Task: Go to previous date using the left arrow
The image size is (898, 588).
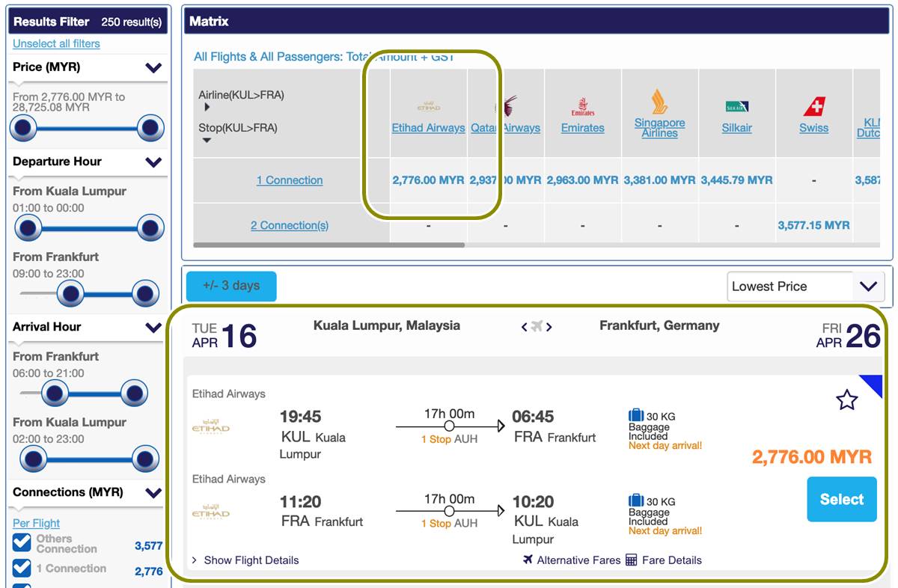Action: coord(524,327)
